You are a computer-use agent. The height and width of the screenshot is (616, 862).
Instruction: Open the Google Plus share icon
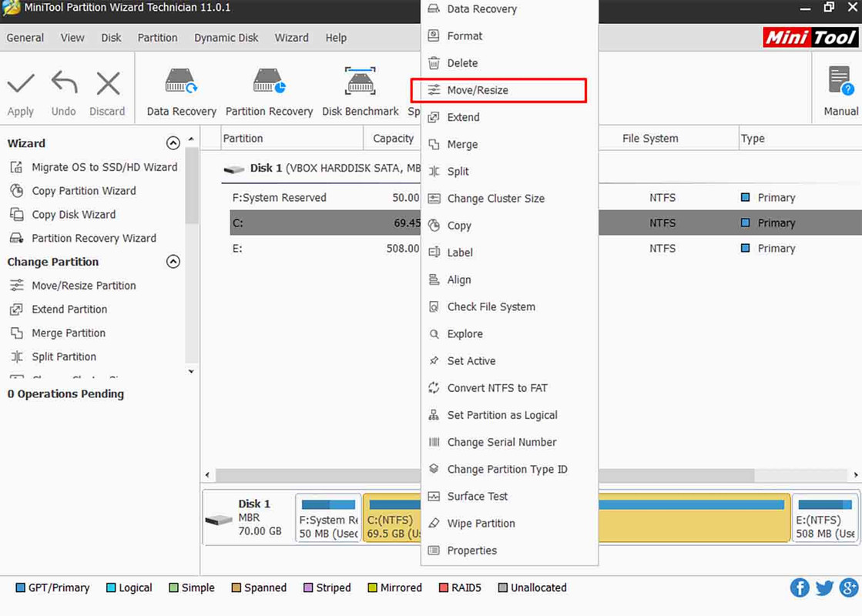coord(849,588)
